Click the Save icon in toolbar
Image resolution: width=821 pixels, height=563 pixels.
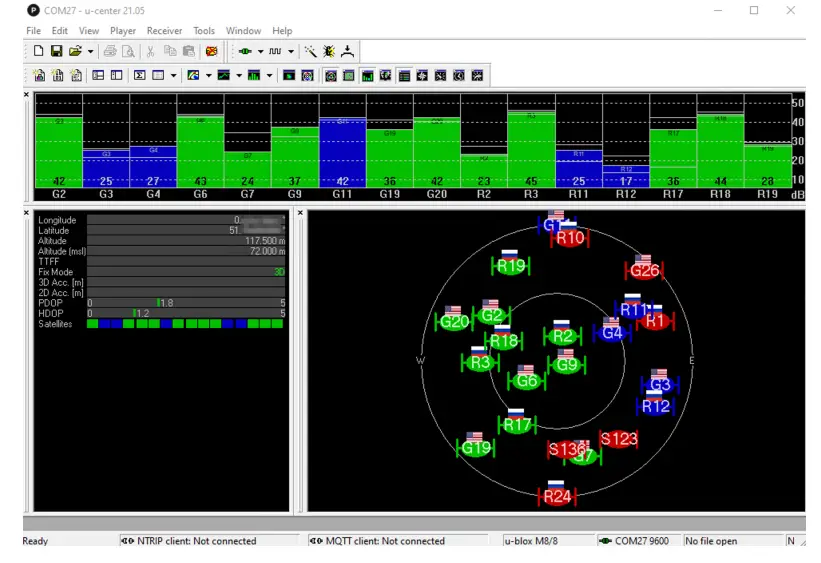[56, 51]
